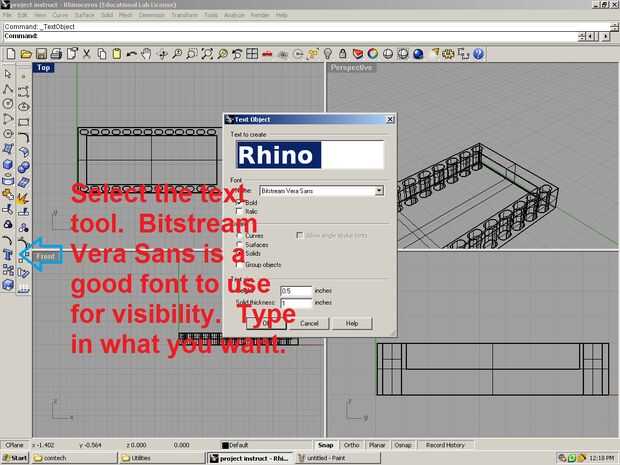
Task: Open the Render menu
Action: click(x=260, y=15)
